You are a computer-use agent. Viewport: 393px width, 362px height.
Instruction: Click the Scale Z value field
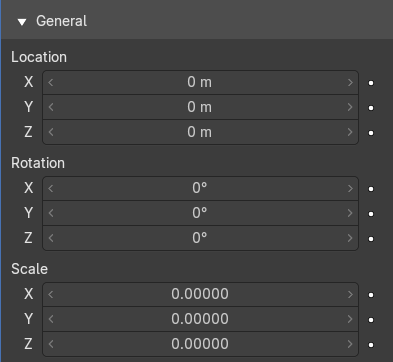tap(200, 344)
